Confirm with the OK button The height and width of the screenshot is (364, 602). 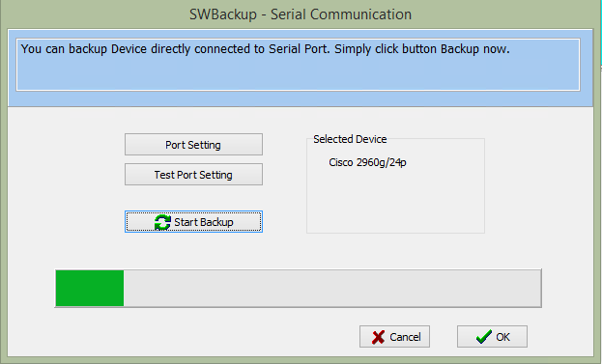pos(492,337)
